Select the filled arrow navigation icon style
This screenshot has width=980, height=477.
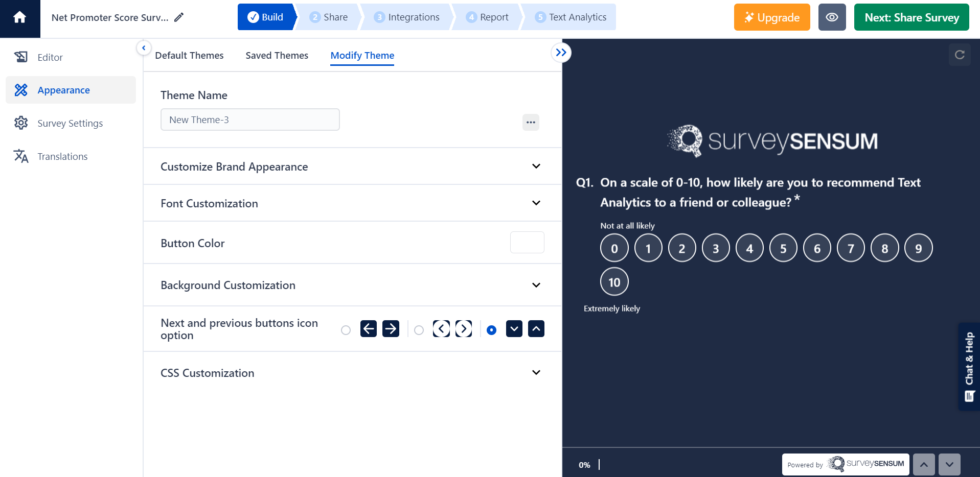tap(346, 330)
